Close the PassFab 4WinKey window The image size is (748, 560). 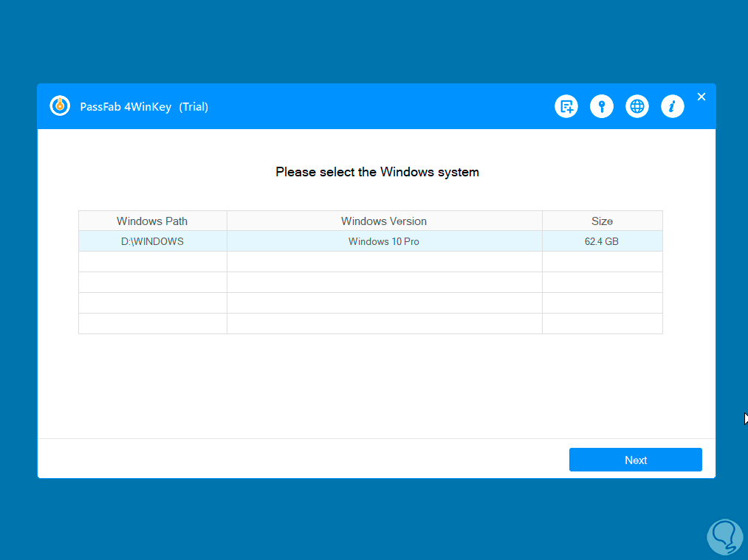[x=701, y=97]
